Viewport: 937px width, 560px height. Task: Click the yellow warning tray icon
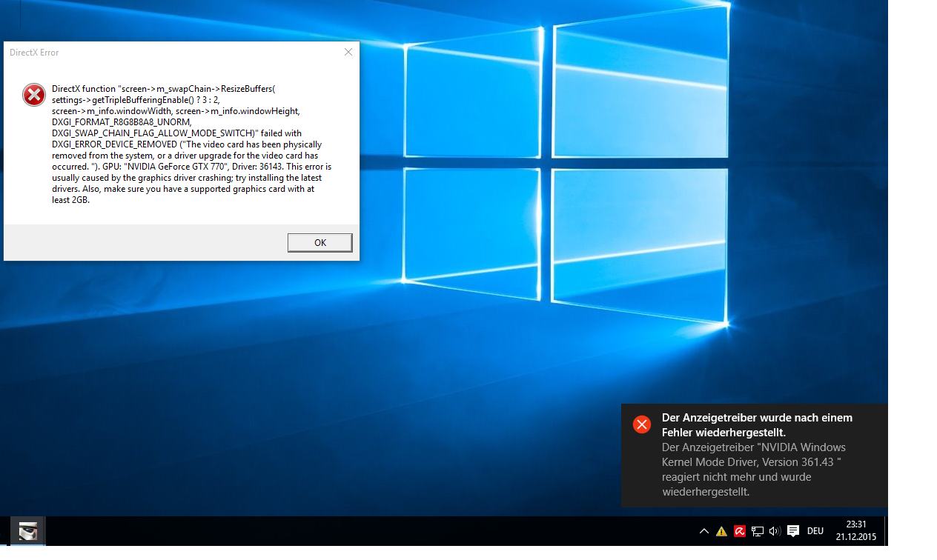(x=721, y=531)
